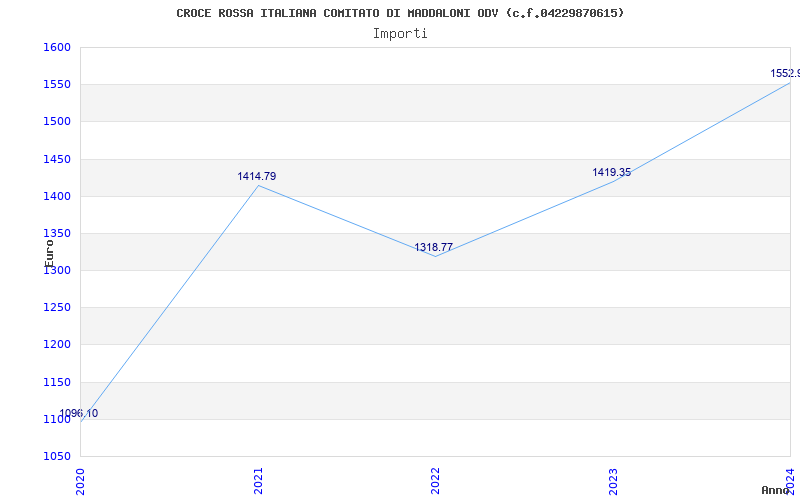Viewport: 800px width, 500px height.
Task: Click the Anno x-axis title
Action: coord(776,490)
